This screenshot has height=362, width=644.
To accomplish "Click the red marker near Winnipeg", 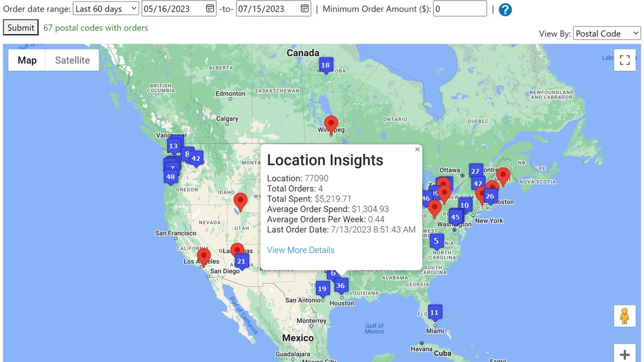I will click(x=331, y=123).
